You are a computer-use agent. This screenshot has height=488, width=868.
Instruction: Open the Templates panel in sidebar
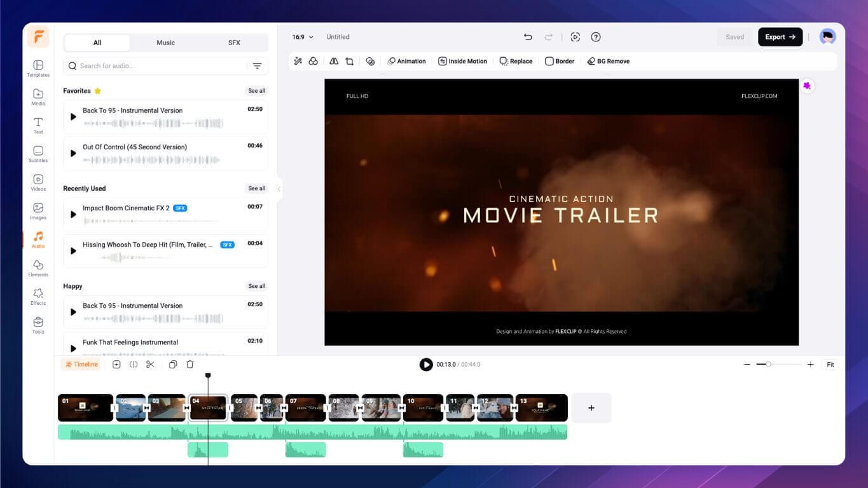(x=38, y=68)
